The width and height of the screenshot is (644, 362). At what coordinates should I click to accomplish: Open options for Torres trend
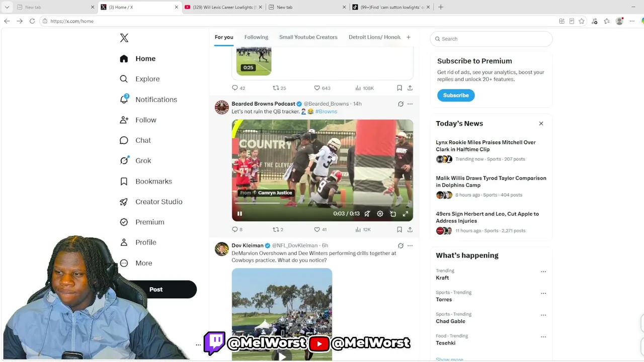tap(543, 293)
